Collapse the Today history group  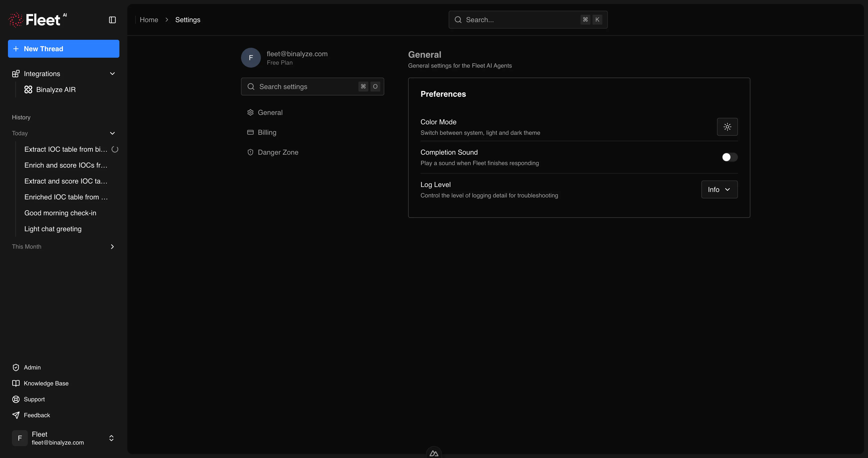pyautogui.click(x=112, y=133)
